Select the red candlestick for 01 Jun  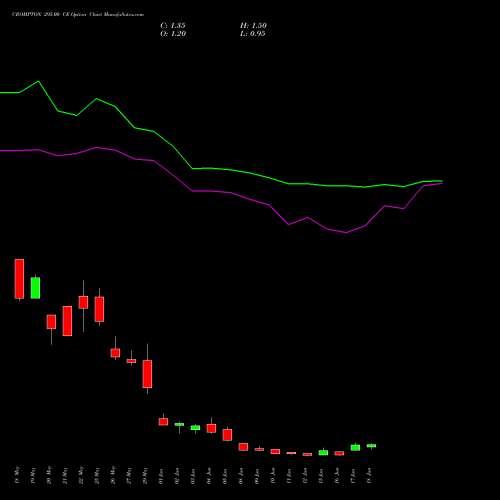coord(163,422)
